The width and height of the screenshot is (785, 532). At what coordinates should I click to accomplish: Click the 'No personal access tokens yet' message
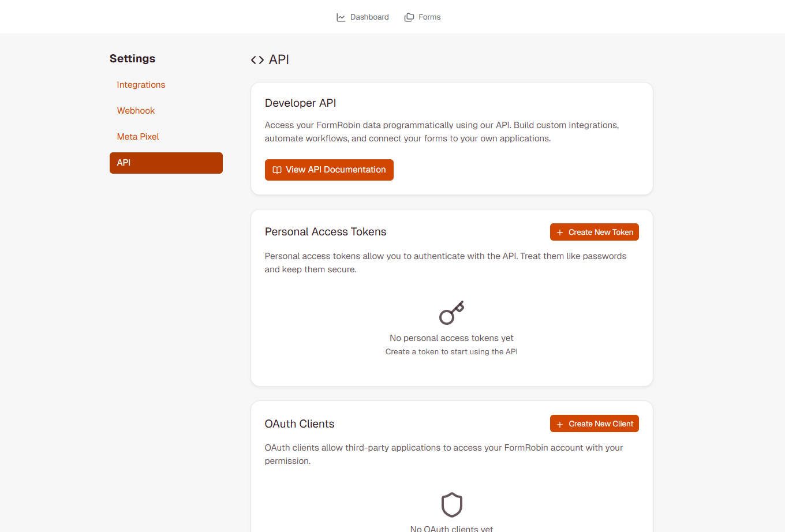point(451,338)
